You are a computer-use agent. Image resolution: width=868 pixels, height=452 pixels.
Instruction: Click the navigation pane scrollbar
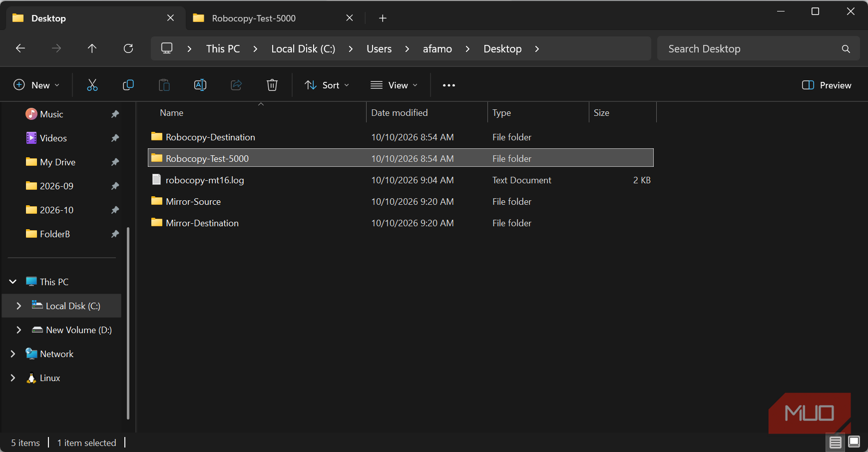click(128, 323)
